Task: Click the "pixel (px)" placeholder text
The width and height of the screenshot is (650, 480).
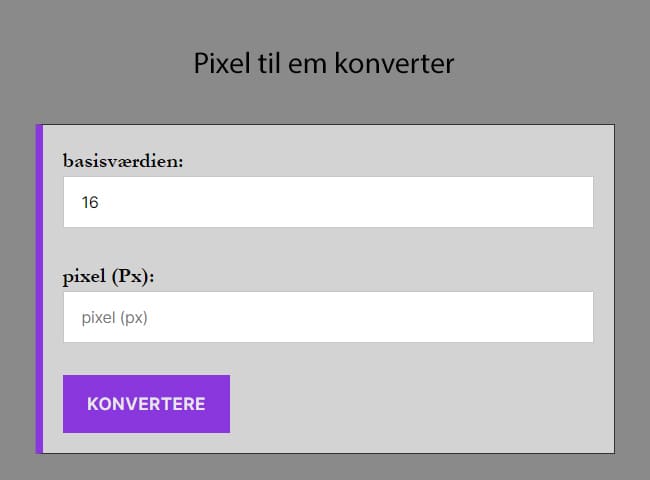Action: [121, 318]
